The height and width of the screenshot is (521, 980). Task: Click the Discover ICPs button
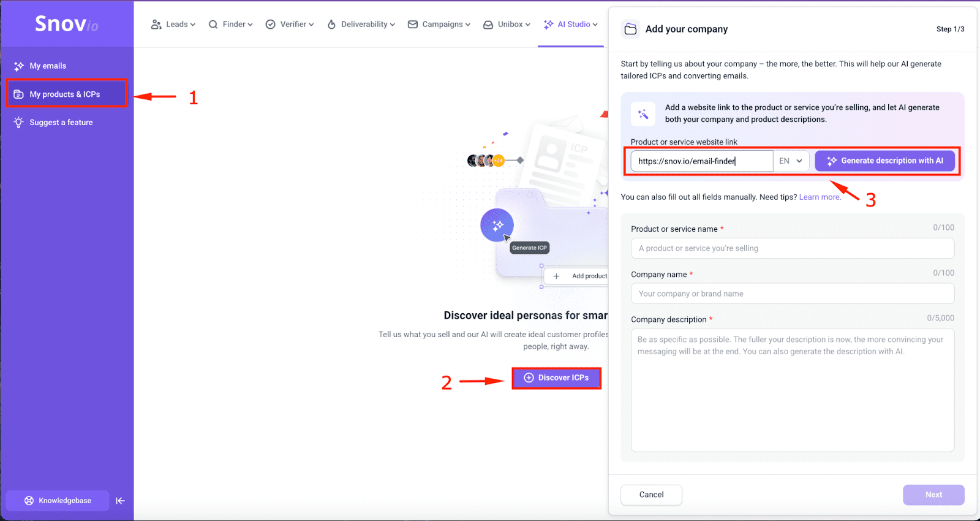point(556,378)
